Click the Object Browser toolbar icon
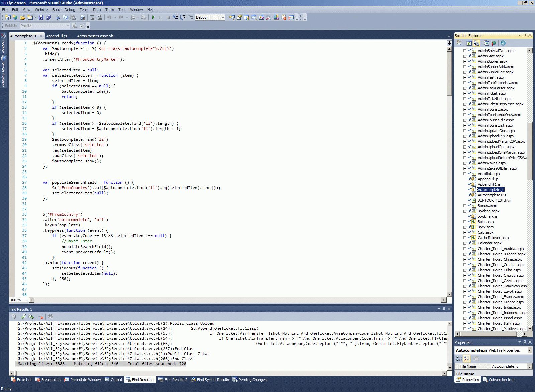 click(x=261, y=17)
